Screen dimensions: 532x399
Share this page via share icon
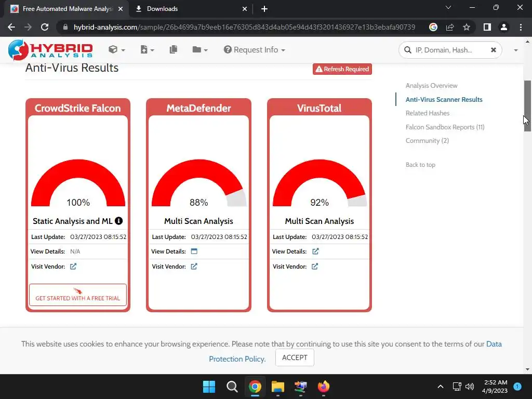(450, 27)
